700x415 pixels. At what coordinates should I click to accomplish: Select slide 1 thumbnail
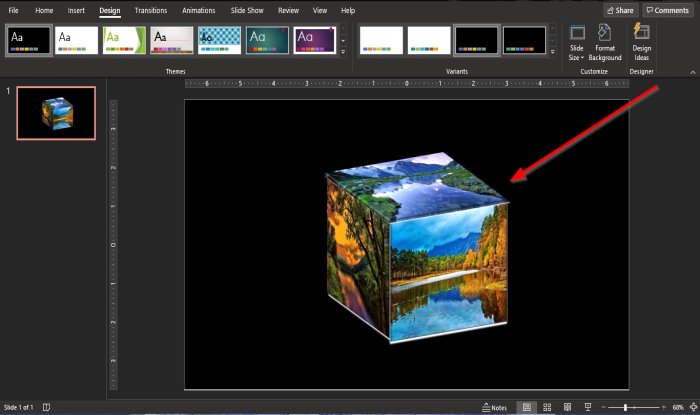pos(56,113)
